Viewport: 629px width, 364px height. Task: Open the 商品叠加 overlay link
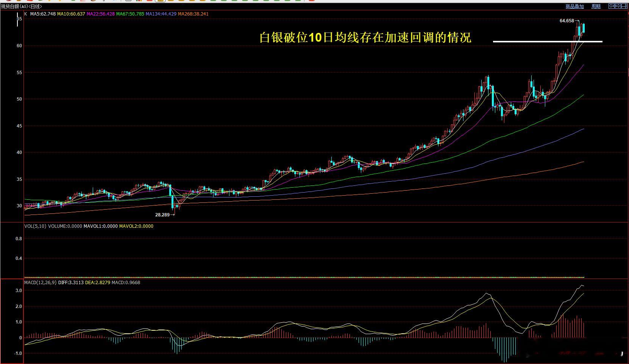(x=574, y=6)
